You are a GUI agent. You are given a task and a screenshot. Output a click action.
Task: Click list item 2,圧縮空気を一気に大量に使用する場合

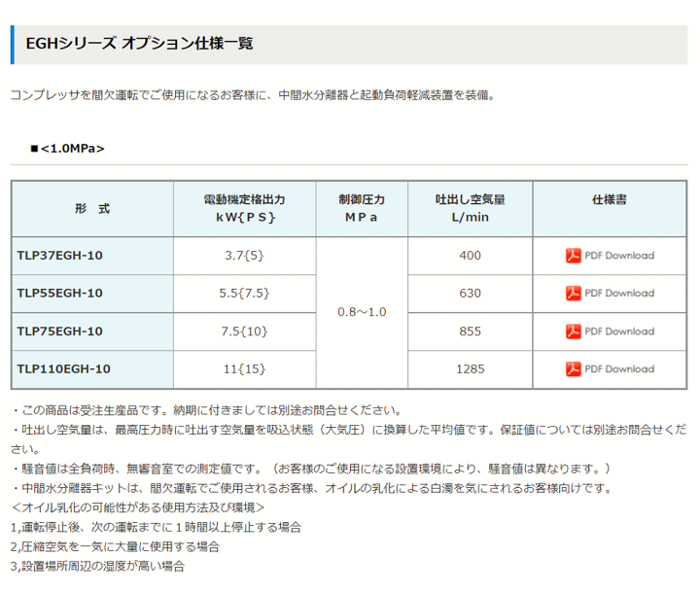115,547
